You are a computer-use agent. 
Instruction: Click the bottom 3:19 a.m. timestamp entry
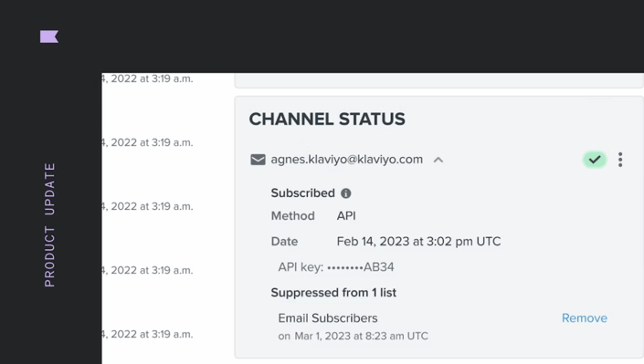(147, 334)
